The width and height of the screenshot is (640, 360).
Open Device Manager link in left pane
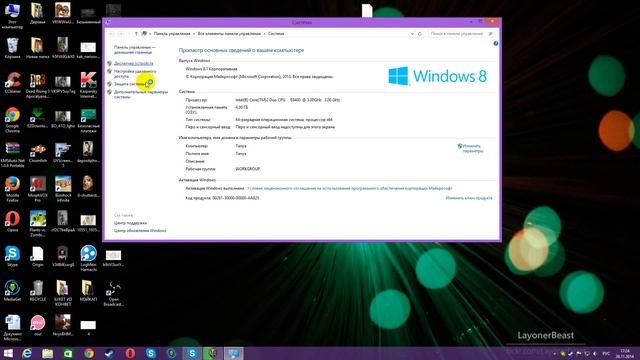coord(133,63)
